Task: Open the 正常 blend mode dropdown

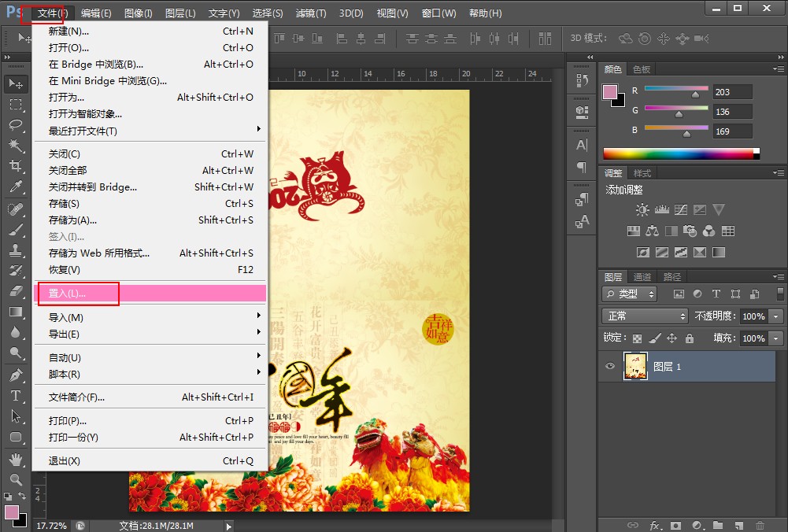Action: [x=645, y=316]
